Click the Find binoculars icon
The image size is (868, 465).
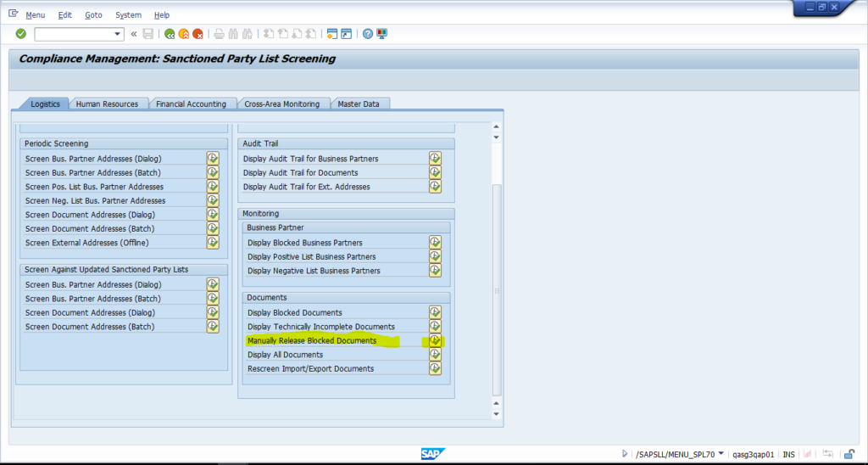[x=234, y=34]
